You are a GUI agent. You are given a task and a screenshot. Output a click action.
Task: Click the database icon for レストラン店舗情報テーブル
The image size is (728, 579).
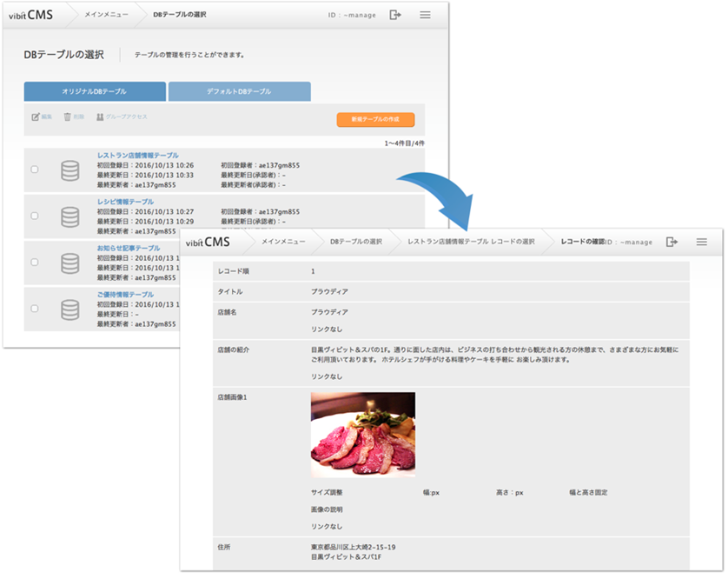tap(69, 170)
